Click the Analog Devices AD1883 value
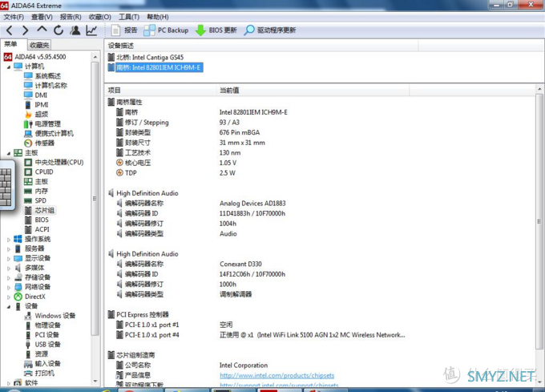This screenshot has height=392, width=545. tap(252, 204)
